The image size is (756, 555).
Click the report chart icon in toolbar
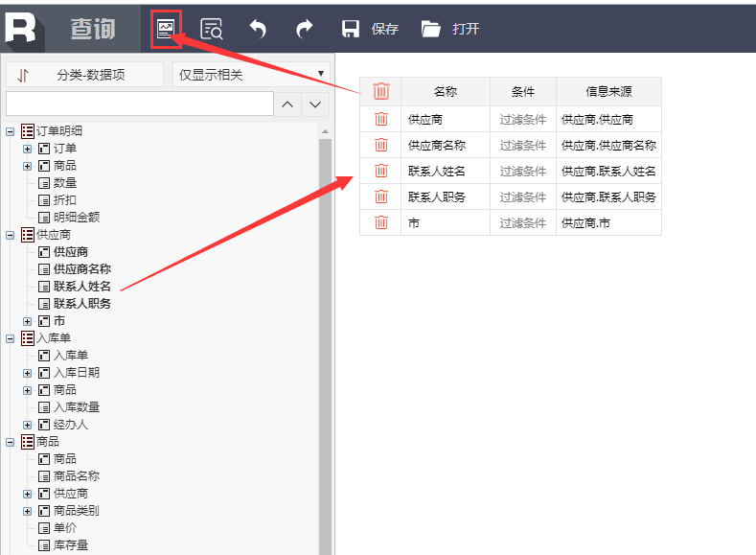[x=166, y=29]
